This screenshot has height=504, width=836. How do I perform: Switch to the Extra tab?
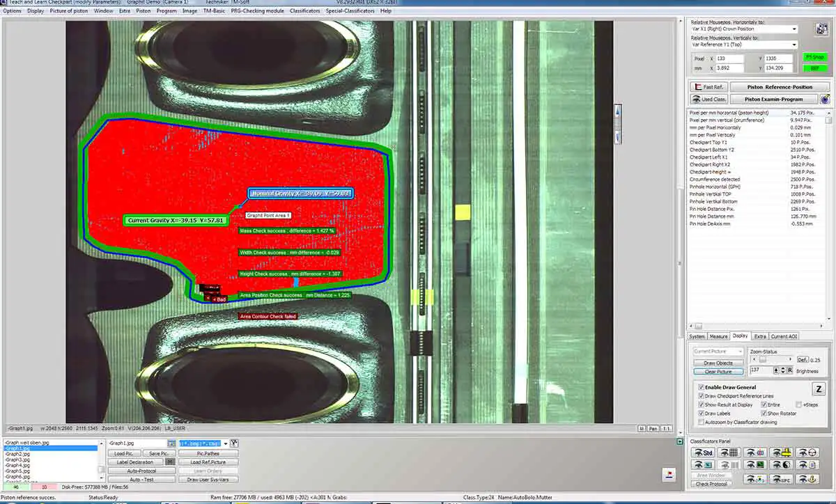tap(760, 336)
